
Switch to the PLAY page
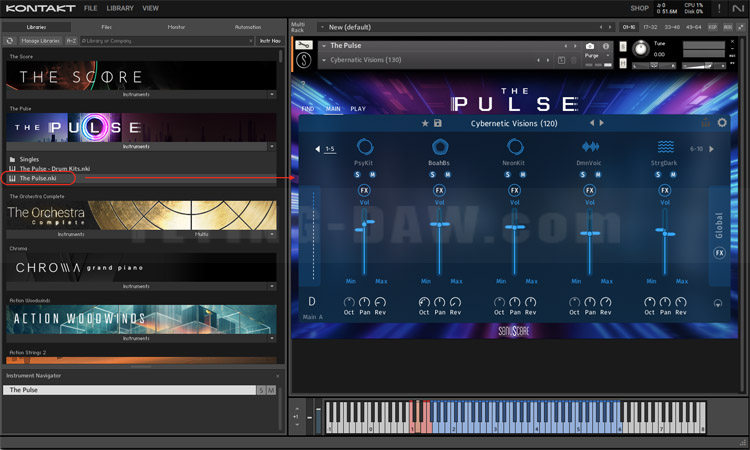pos(358,109)
